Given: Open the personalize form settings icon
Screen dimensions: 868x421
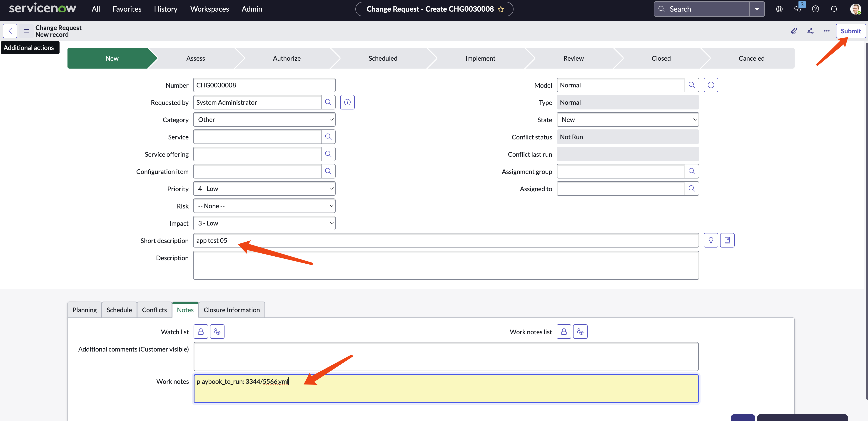Looking at the screenshot, I should [x=810, y=31].
